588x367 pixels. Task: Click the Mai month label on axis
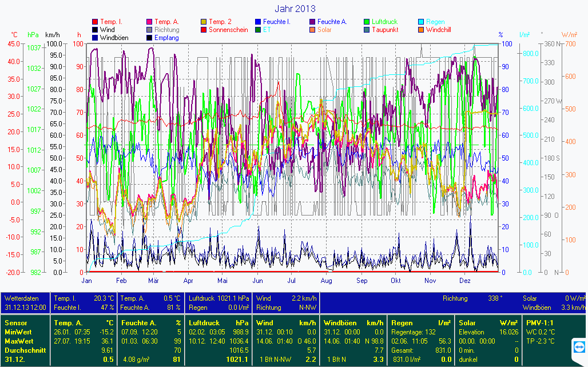[x=223, y=281]
